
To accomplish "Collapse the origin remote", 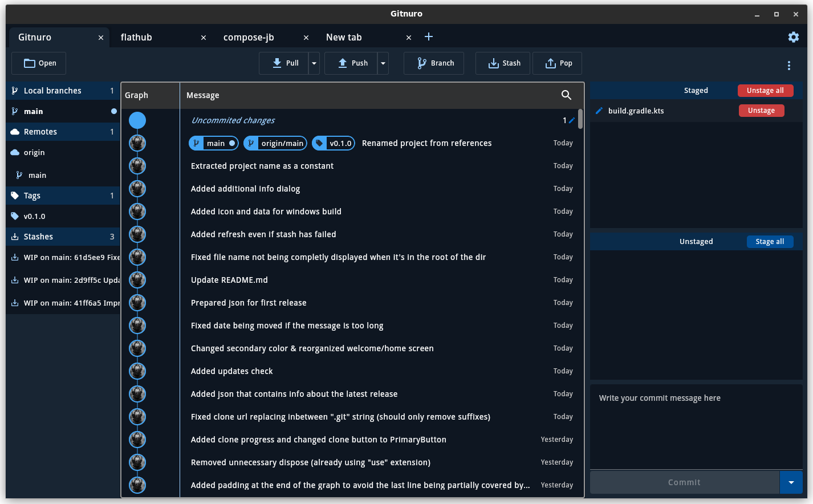I will point(63,152).
